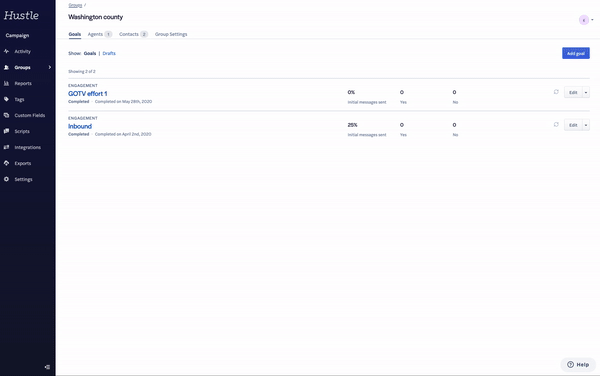Click the user avatar icon
Image resolution: width=600 pixels, height=376 pixels.
click(584, 20)
